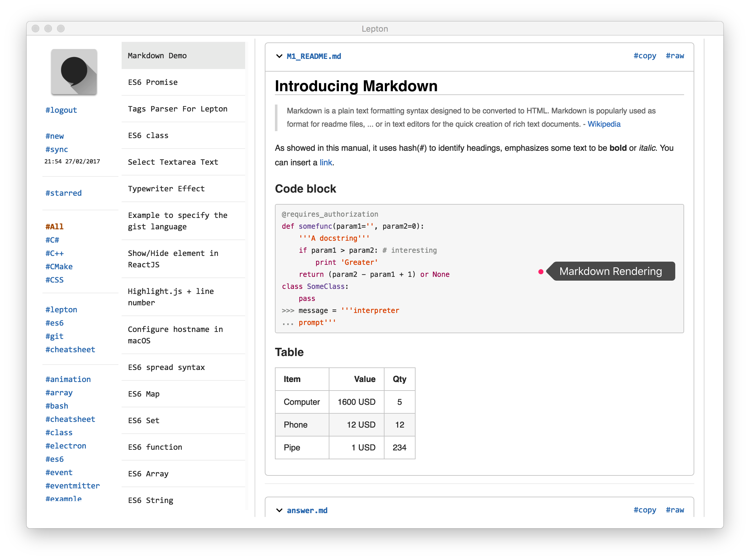750x560 pixels.
Task: Collapse the M1_README.md file section
Action: pos(279,56)
